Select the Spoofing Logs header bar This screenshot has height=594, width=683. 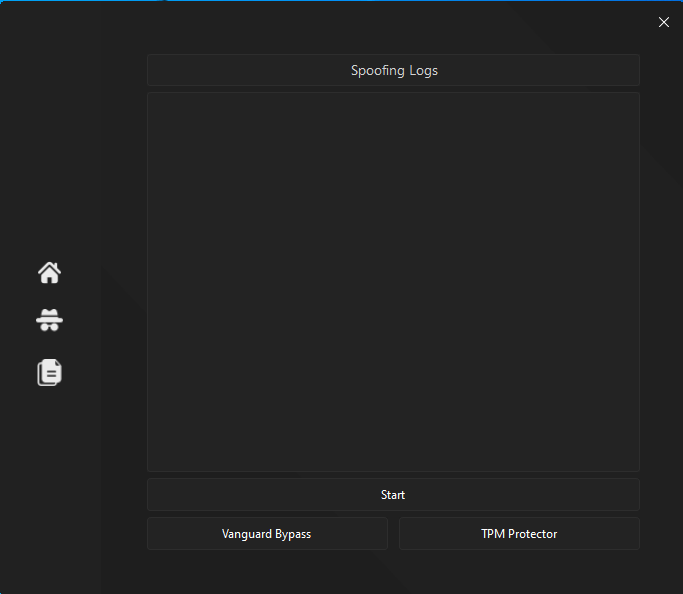[393, 70]
